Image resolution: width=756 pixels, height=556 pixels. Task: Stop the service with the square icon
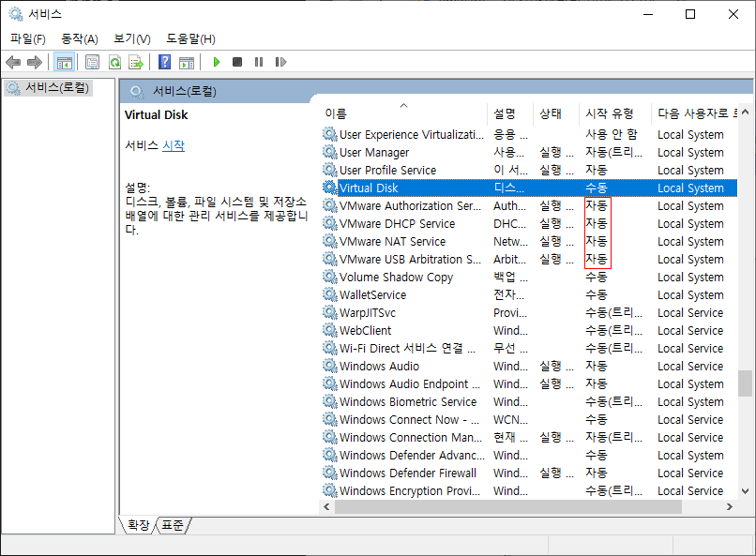coord(237,62)
